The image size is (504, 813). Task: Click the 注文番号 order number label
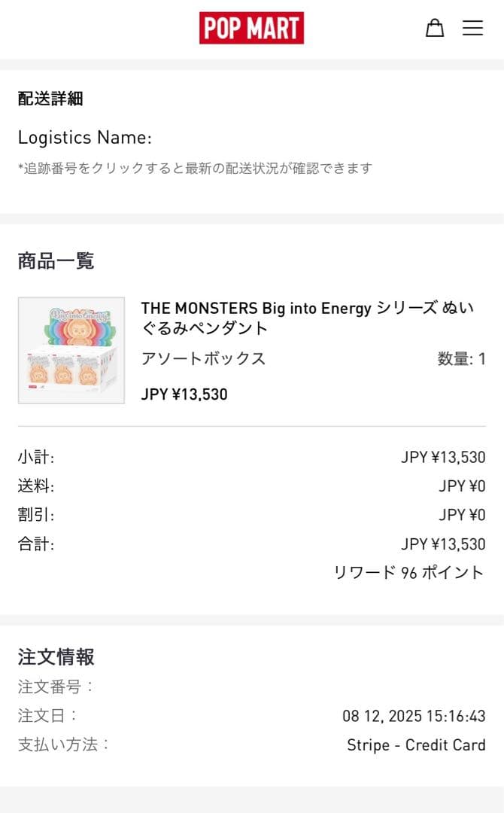coord(56,687)
